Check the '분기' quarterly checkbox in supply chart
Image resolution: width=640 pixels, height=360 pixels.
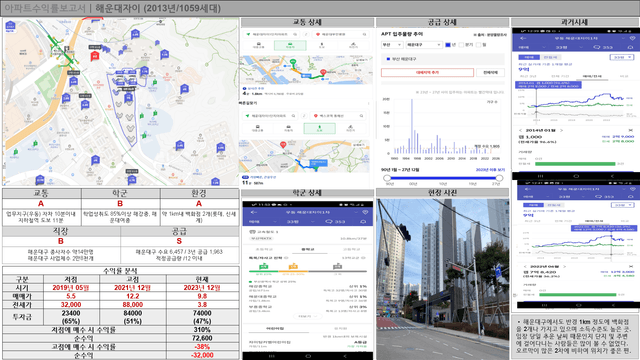[x=461, y=45]
